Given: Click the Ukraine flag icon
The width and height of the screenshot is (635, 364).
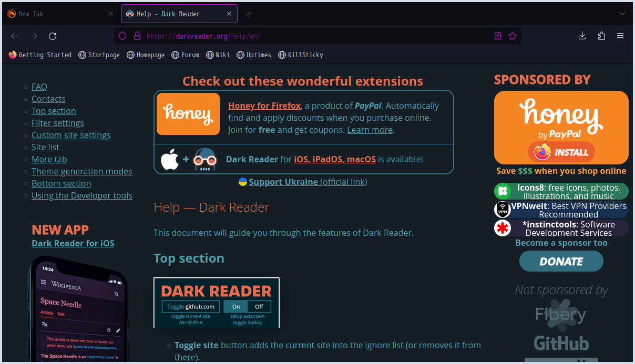Looking at the screenshot, I should pyautogui.click(x=243, y=182).
